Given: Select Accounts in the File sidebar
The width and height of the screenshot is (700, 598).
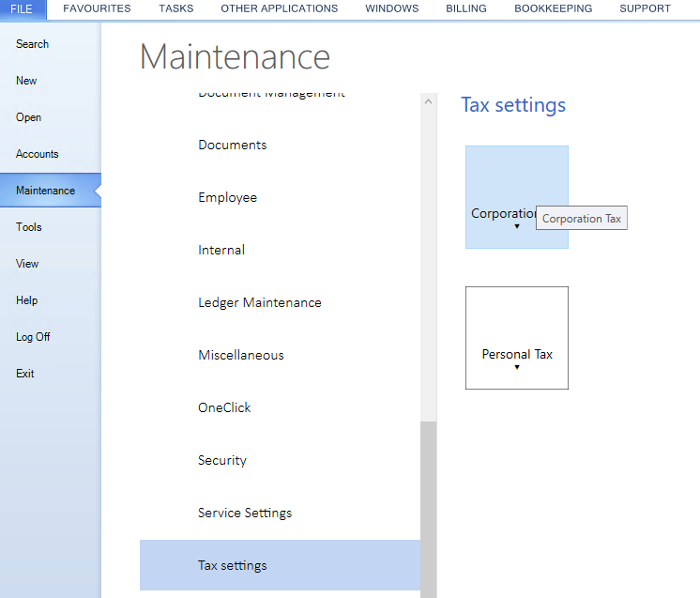Looking at the screenshot, I should (x=51, y=154).
